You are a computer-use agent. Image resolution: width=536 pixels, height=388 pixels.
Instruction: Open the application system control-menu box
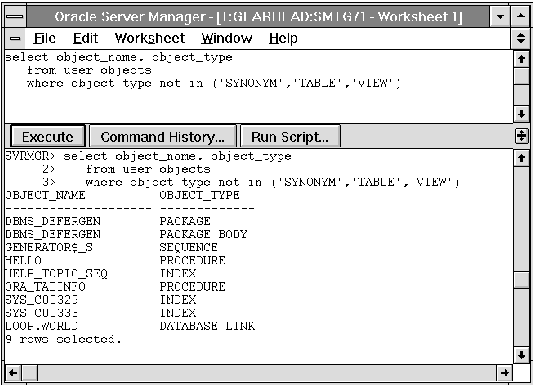click(x=15, y=16)
